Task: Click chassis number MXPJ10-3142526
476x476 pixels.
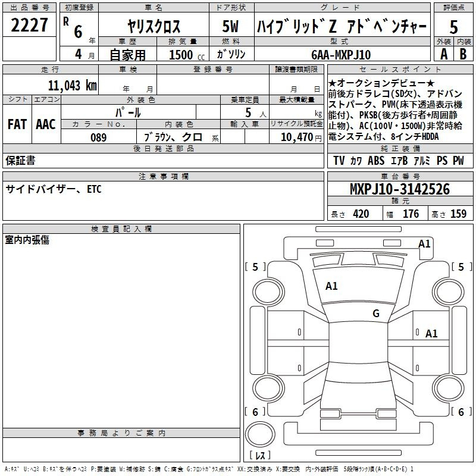Action: tap(400, 189)
